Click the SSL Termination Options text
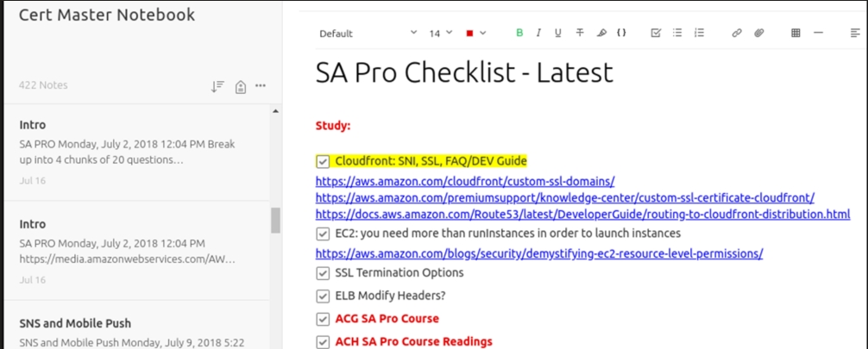Screen dimensions: 868x349 [x=399, y=272]
